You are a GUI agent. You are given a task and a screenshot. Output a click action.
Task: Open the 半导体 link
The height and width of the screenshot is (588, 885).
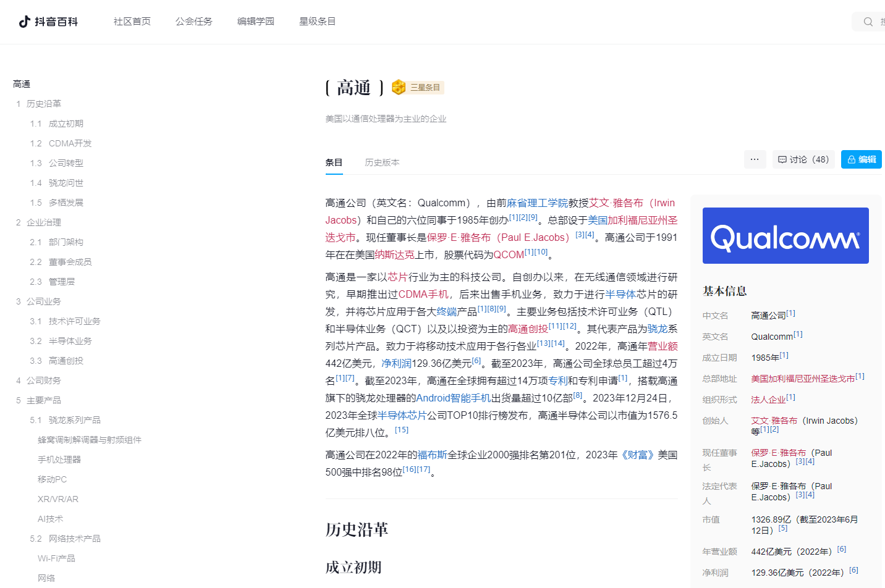coord(620,294)
